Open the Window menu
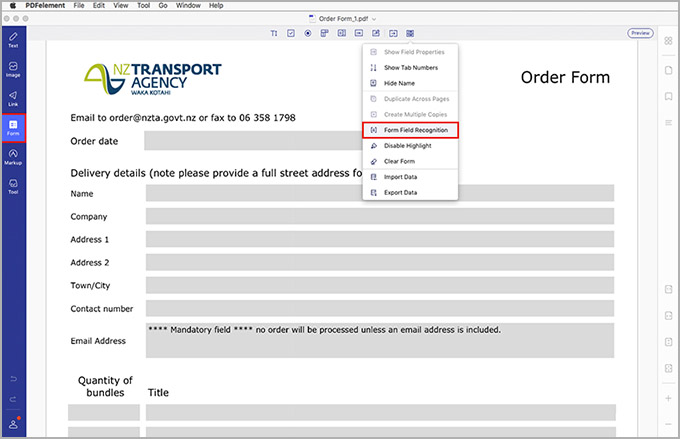 188,6
